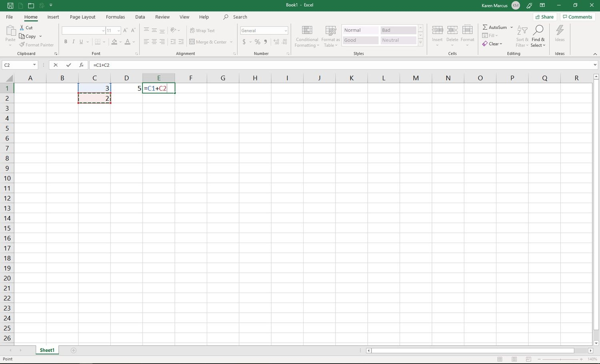Click the Enter checkmark in formula bar
600x364 pixels.
69,65
